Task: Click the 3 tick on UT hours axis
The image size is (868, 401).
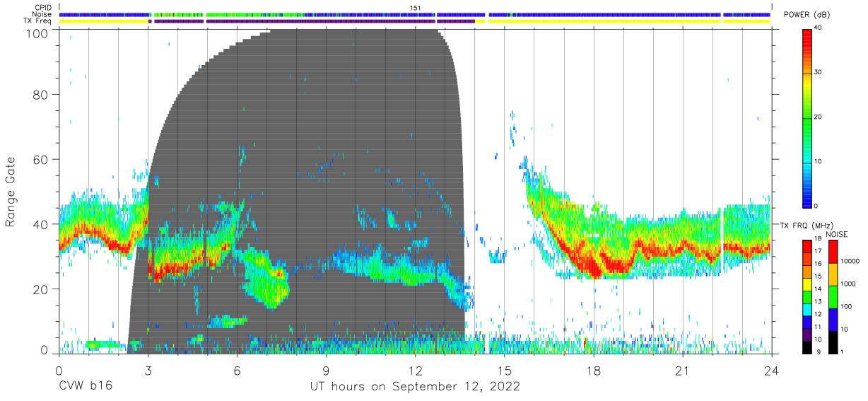Action: [148, 369]
